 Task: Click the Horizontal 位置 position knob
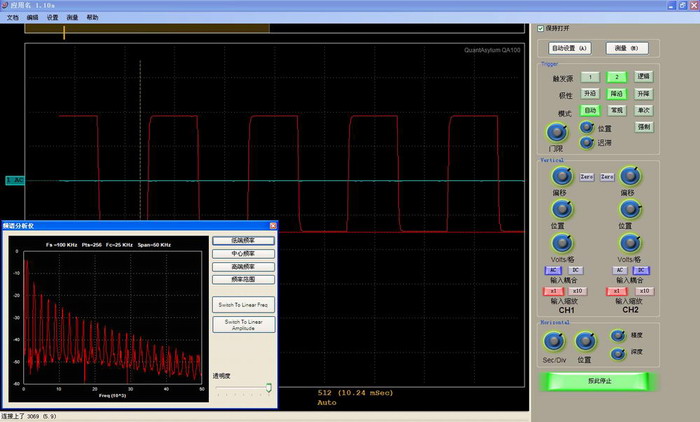(x=585, y=342)
